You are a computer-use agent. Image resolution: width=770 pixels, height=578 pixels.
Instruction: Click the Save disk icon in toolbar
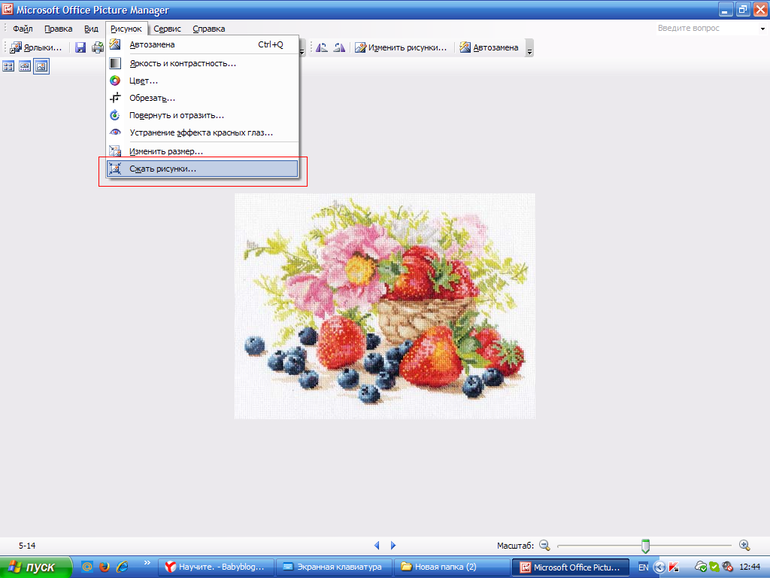tap(80, 47)
